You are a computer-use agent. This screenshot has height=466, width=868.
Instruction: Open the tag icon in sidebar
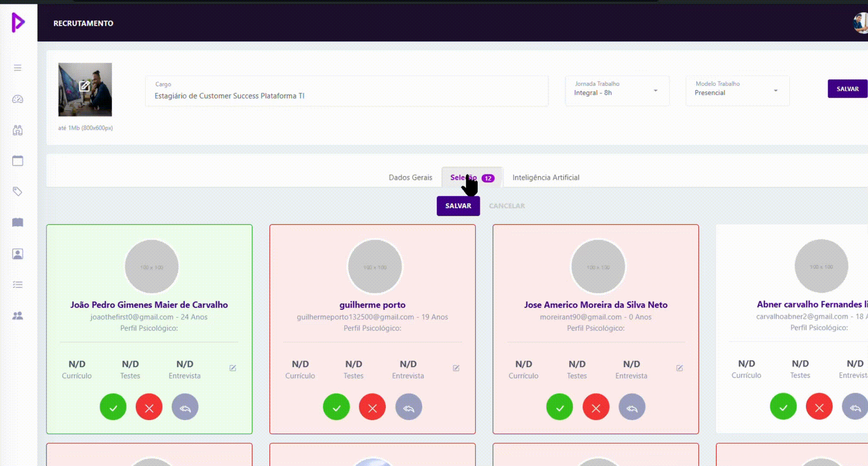[x=18, y=192]
